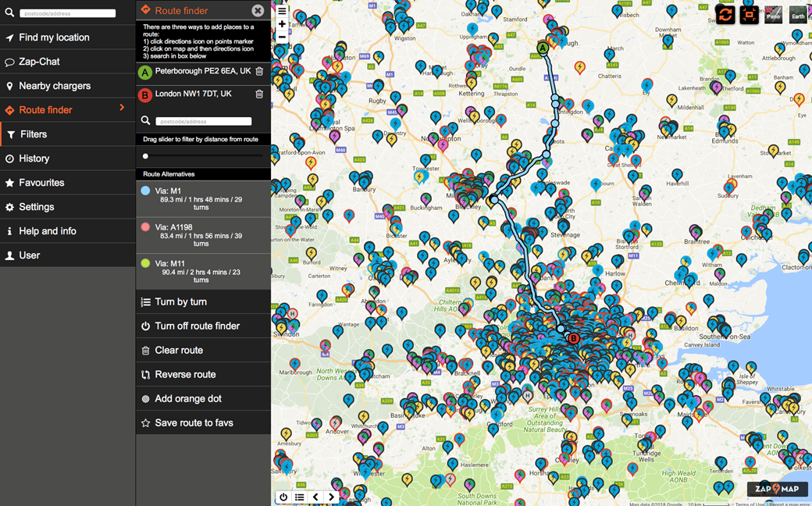Image resolution: width=812 pixels, height=506 pixels.
Task: Click Zap-Map logo on map
Action: point(777,488)
